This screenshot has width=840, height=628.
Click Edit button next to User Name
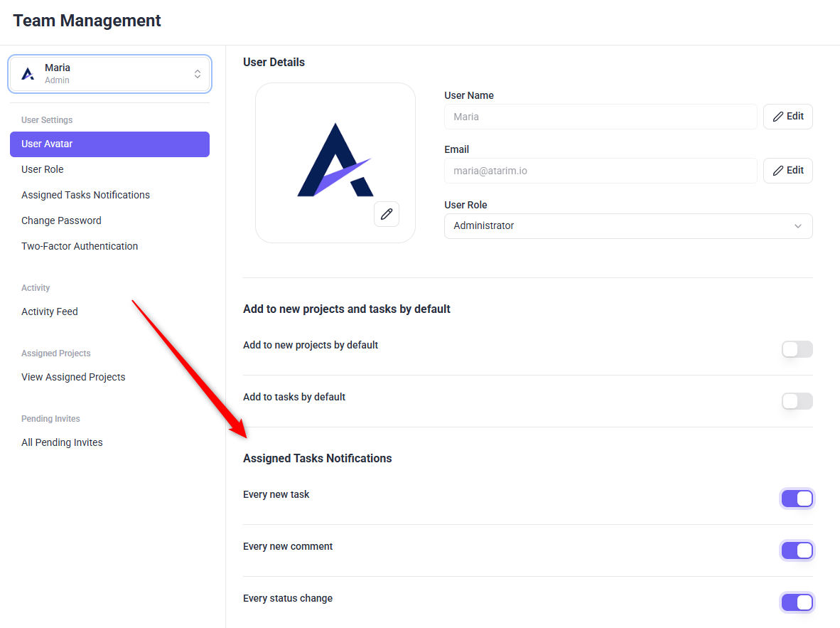[787, 117]
